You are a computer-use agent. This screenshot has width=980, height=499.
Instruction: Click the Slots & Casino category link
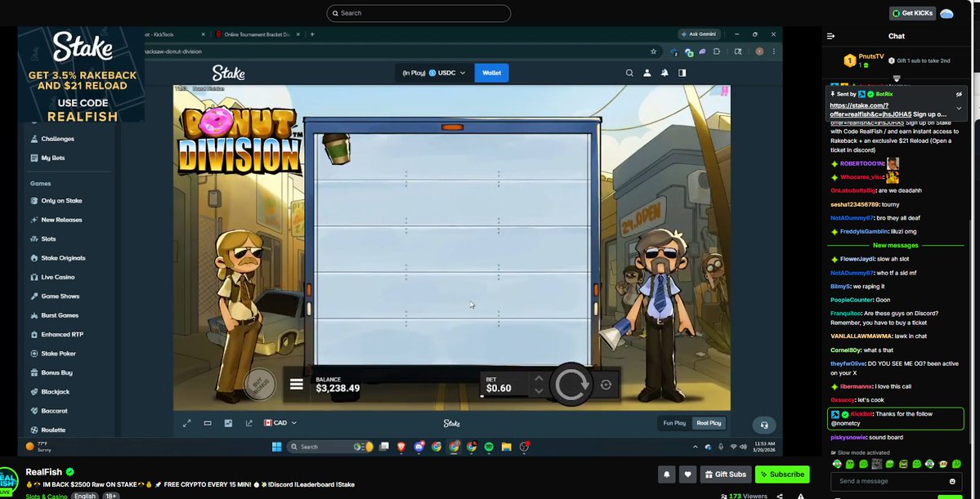(47, 497)
